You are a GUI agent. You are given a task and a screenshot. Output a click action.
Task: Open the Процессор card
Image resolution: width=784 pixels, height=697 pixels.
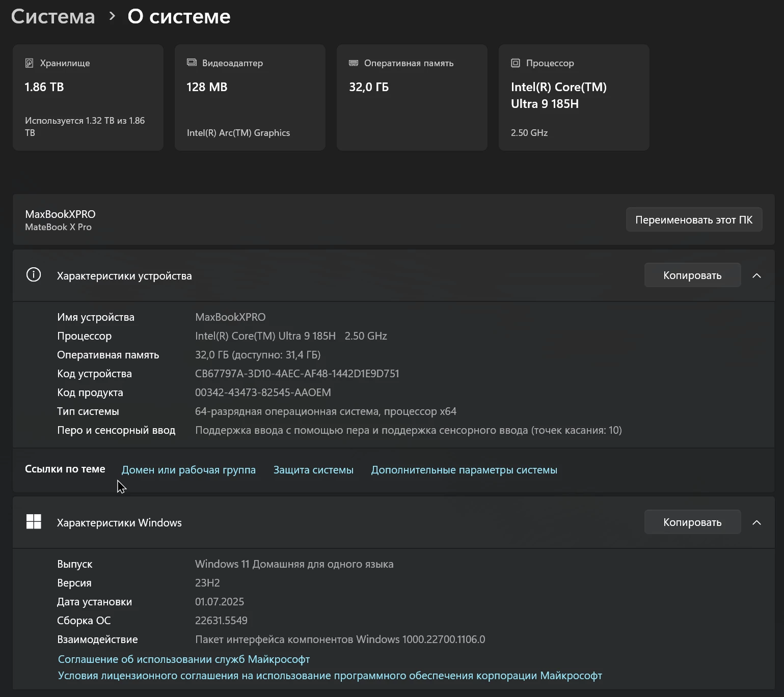(574, 97)
